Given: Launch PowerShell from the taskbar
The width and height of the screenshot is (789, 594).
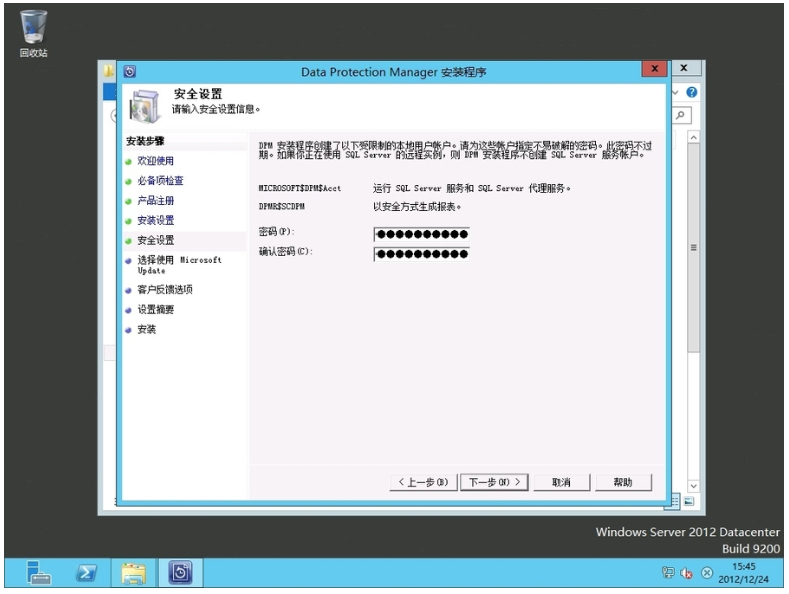Looking at the screenshot, I should (86, 573).
